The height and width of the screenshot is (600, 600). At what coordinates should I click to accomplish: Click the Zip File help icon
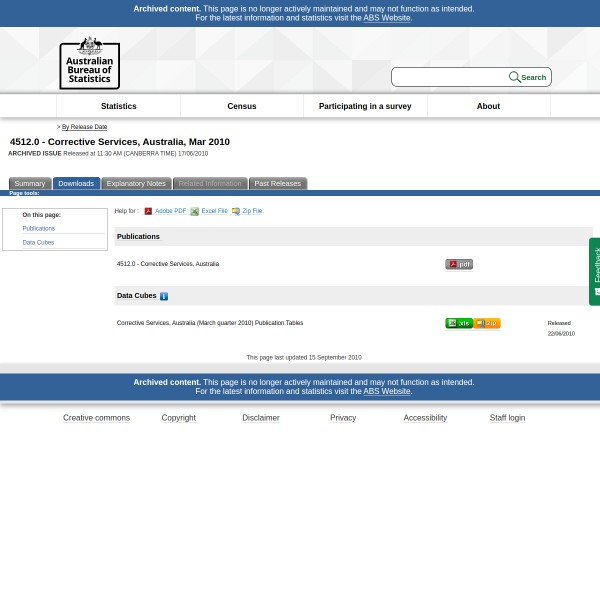coord(235,211)
